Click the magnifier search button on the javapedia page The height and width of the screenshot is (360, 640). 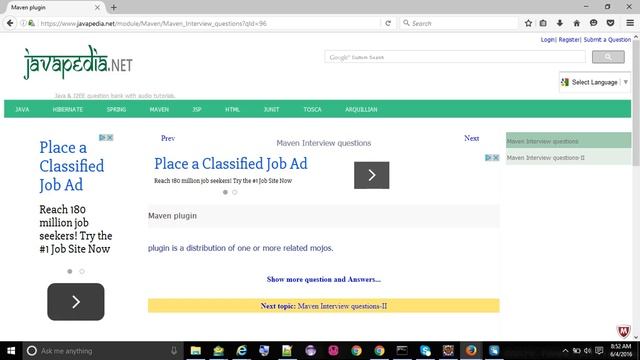pos(608,57)
